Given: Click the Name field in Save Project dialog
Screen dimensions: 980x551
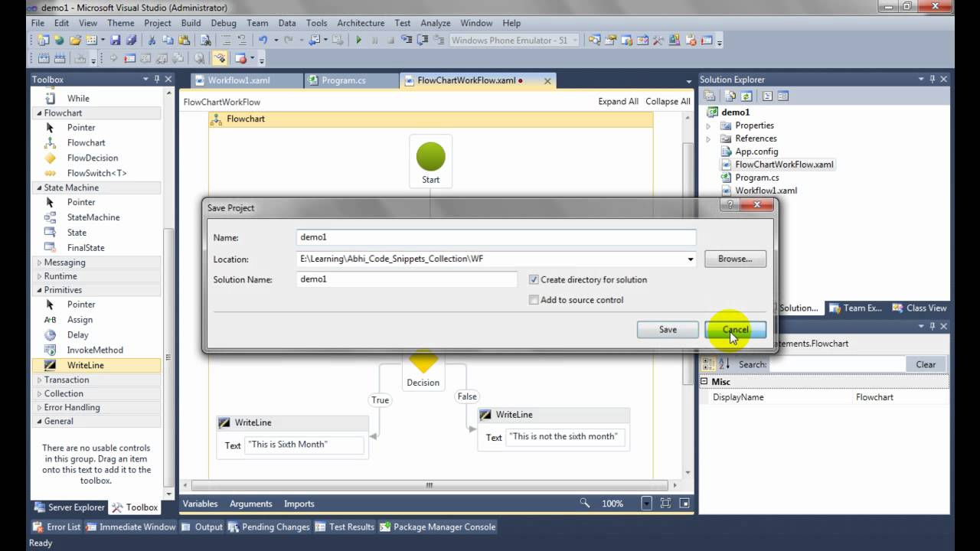Looking at the screenshot, I should 496,237.
